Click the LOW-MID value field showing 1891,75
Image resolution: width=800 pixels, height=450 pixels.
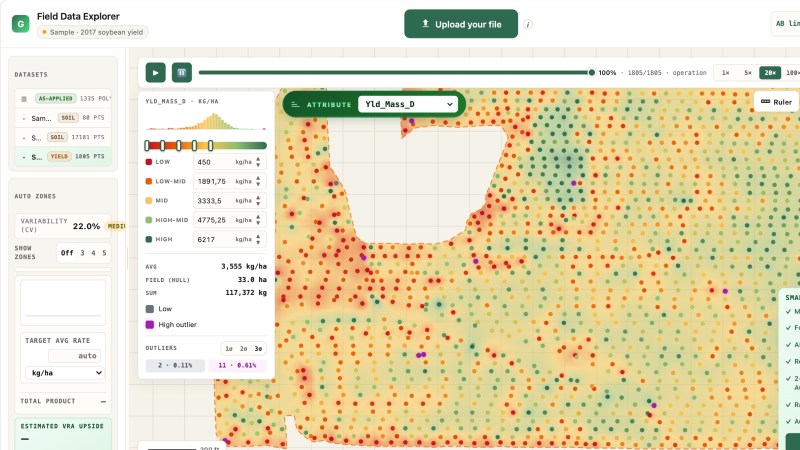[230, 181]
